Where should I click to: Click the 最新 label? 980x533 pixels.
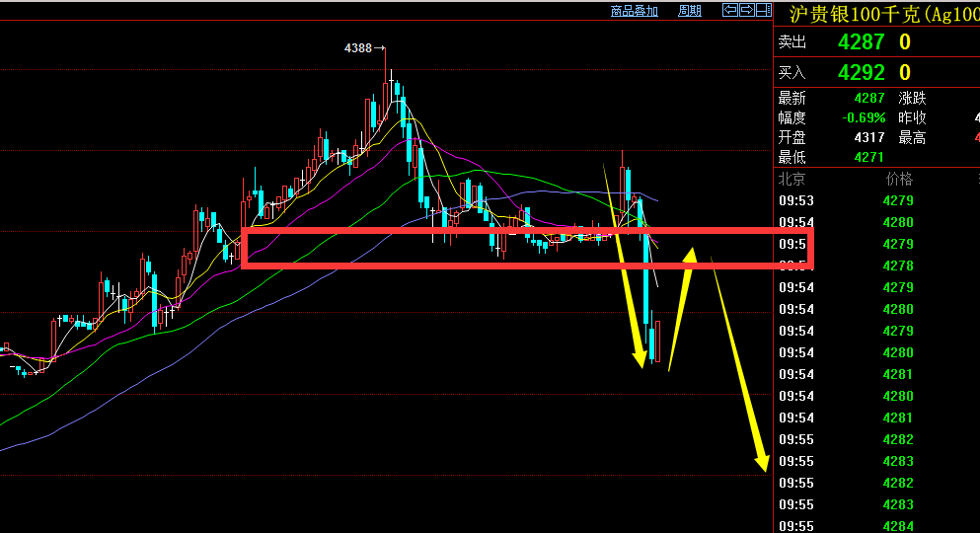click(792, 98)
